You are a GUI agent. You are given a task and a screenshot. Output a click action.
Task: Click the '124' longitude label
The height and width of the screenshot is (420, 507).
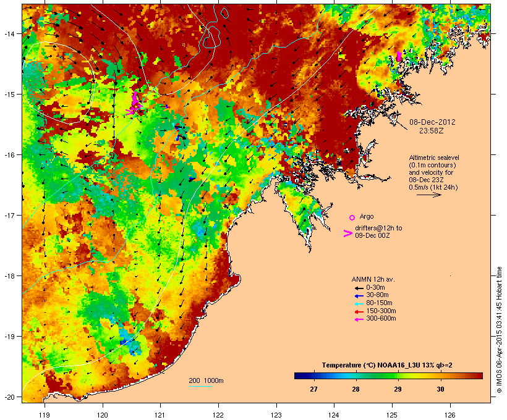(x=334, y=415)
